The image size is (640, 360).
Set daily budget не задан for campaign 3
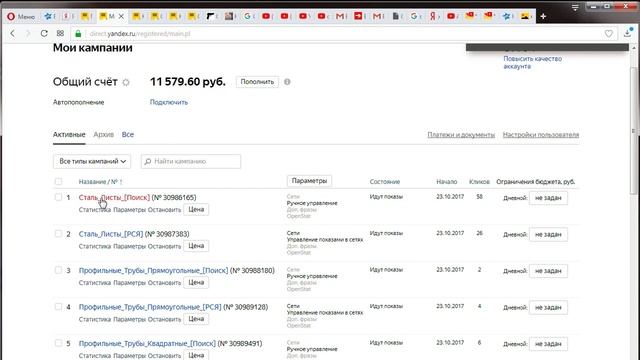point(548,271)
